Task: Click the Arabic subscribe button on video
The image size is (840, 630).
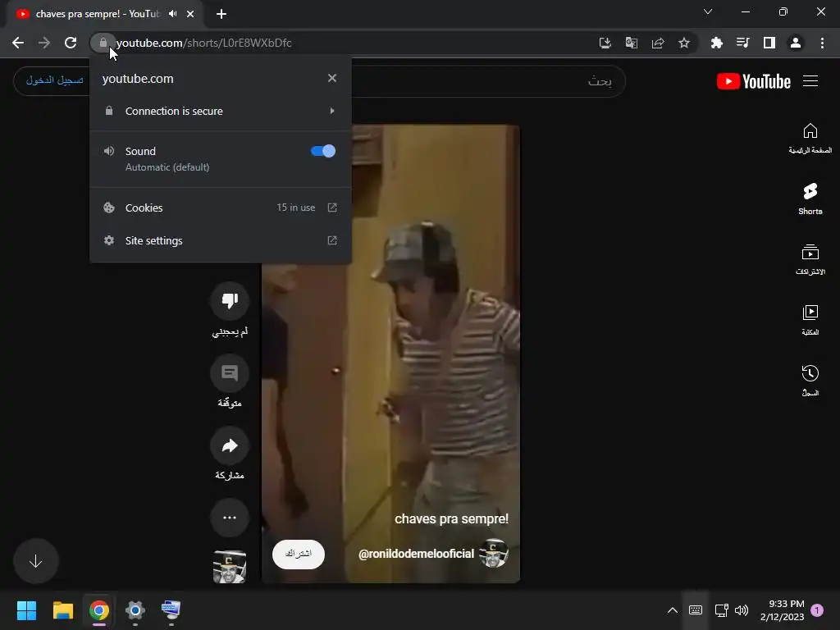Action: [299, 554]
